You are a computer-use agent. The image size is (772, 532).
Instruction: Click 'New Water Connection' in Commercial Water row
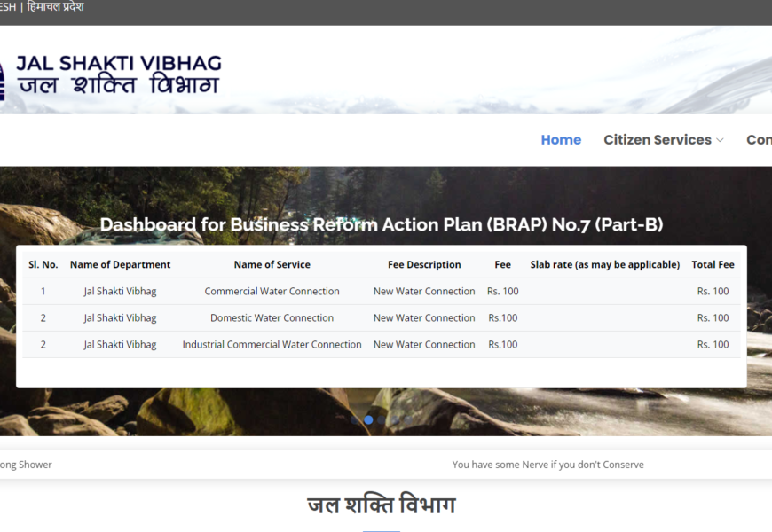pyautogui.click(x=424, y=292)
